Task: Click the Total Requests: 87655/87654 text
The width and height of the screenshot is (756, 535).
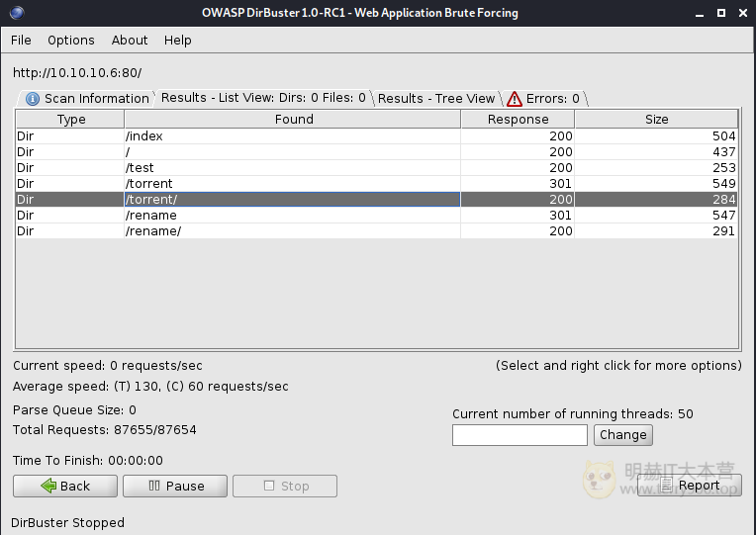Action: pos(105,430)
